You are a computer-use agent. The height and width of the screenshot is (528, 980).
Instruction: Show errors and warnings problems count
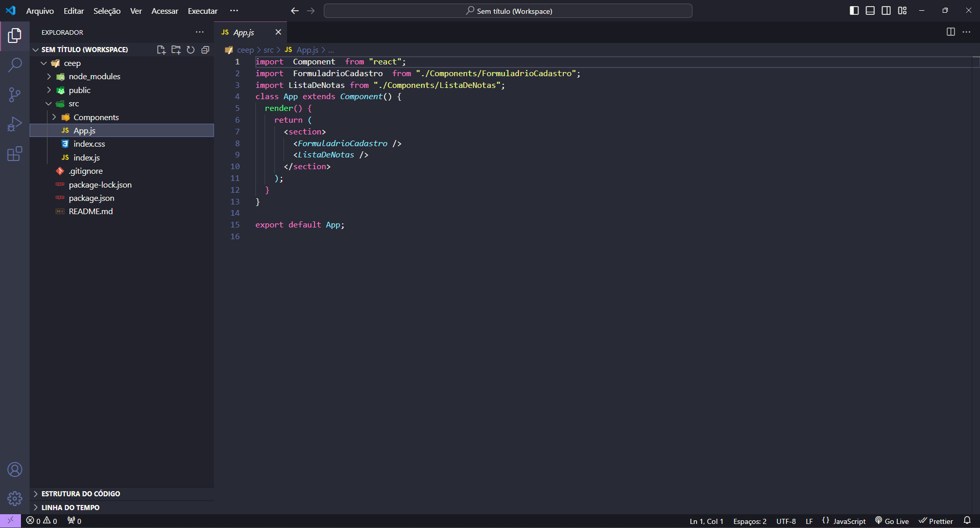tap(42, 521)
